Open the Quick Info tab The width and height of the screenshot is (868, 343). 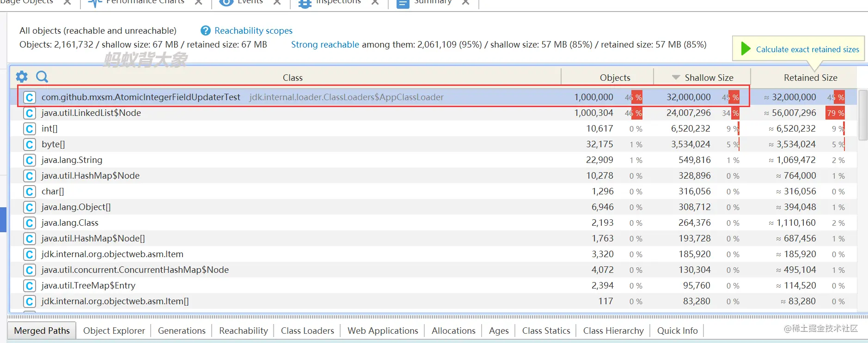click(678, 331)
